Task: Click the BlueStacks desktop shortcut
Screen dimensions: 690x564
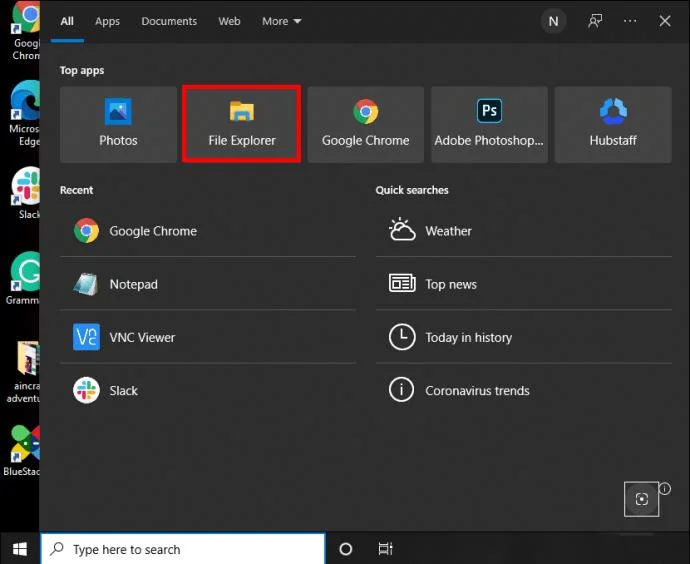Action: (22, 450)
